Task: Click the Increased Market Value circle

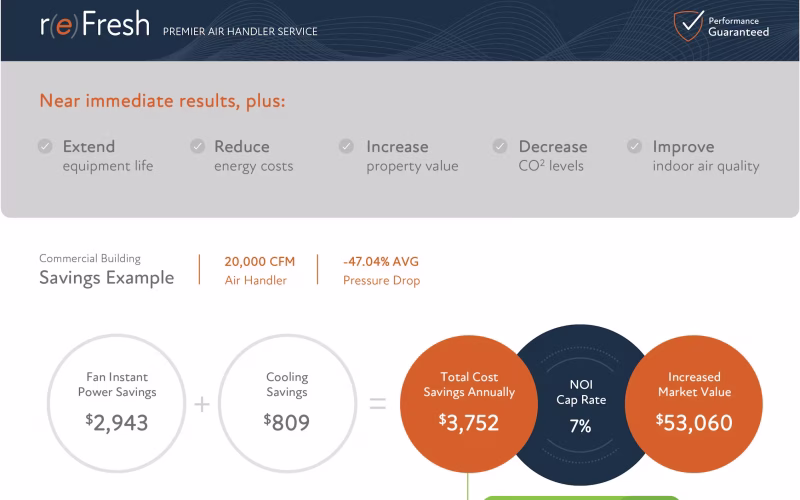Action: (694, 403)
